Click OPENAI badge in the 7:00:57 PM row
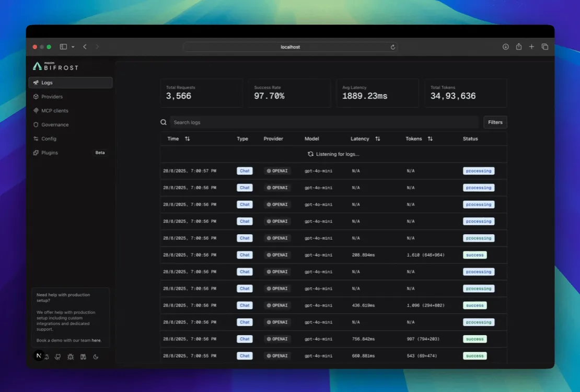580x392 pixels. pos(277,171)
